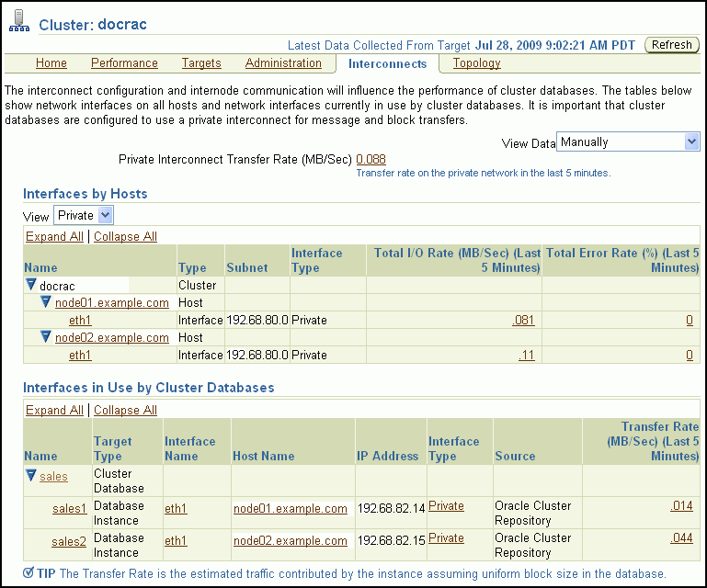
Task: Open the 0.088 transfer rate link
Action: (x=371, y=159)
